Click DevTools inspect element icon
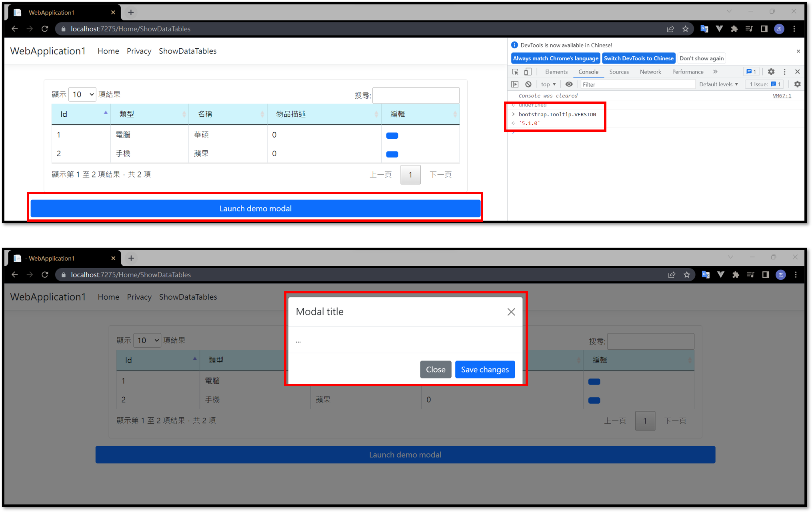Screen dimensions: 812x512 click(515, 72)
